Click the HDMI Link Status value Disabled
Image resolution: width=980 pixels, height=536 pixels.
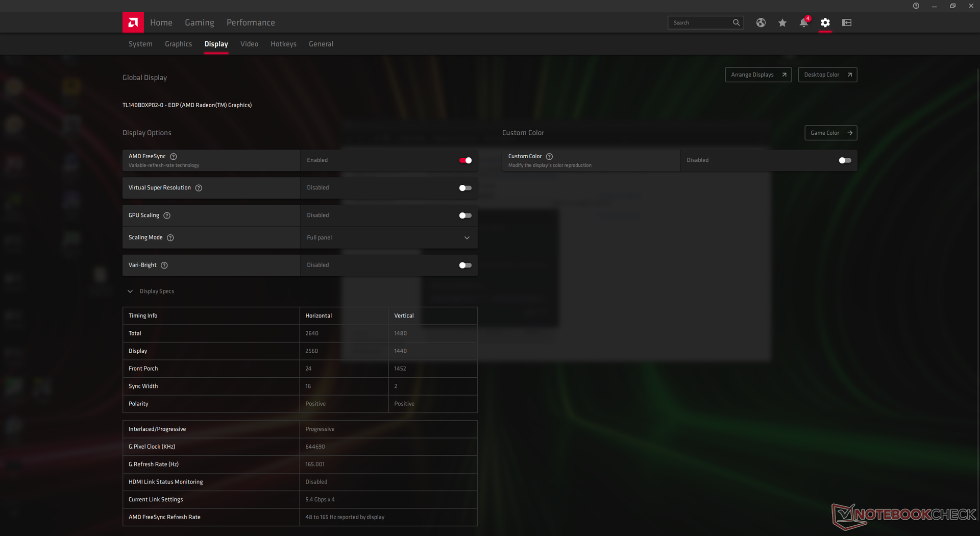tap(316, 482)
